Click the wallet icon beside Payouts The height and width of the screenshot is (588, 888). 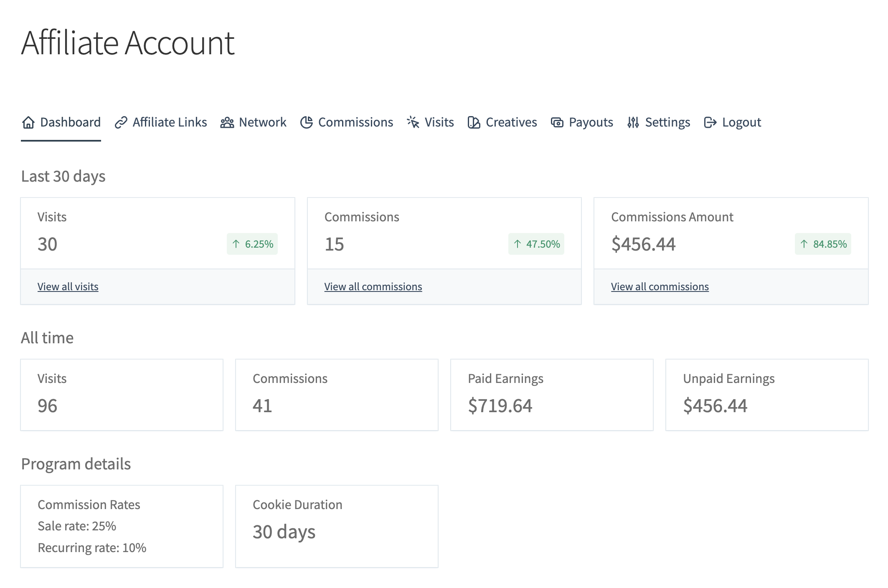point(557,122)
